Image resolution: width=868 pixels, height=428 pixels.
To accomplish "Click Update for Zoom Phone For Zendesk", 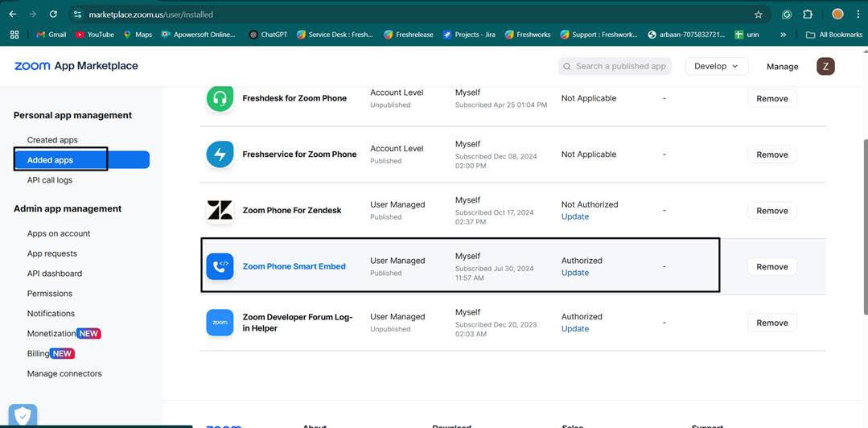I will tap(574, 216).
